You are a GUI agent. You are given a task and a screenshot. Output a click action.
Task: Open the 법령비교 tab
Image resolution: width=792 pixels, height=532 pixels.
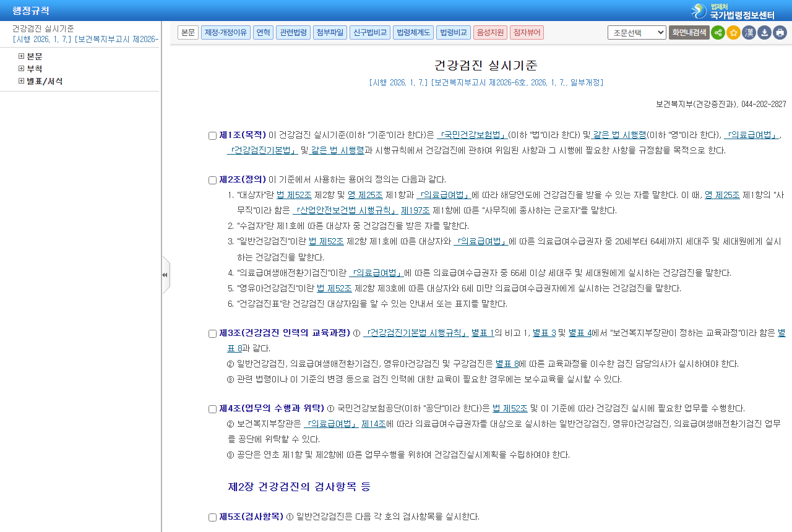[x=454, y=33]
